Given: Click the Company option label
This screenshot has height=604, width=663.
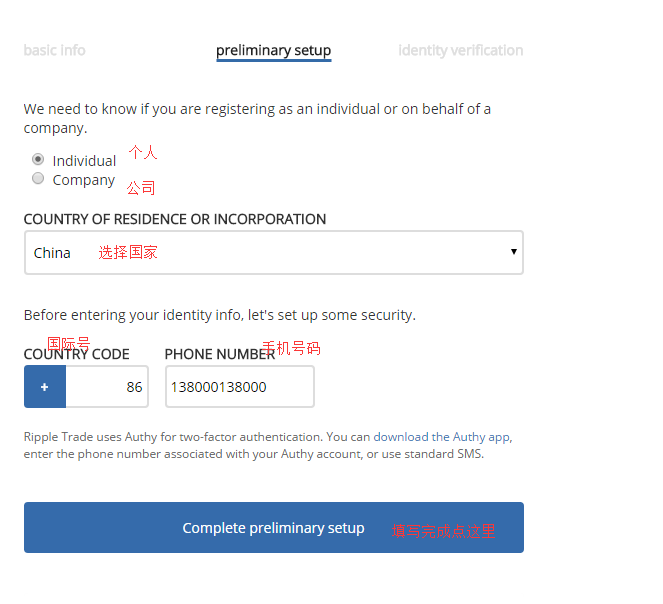Looking at the screenshot, I should pyautogui.click(x=84, y=180).
